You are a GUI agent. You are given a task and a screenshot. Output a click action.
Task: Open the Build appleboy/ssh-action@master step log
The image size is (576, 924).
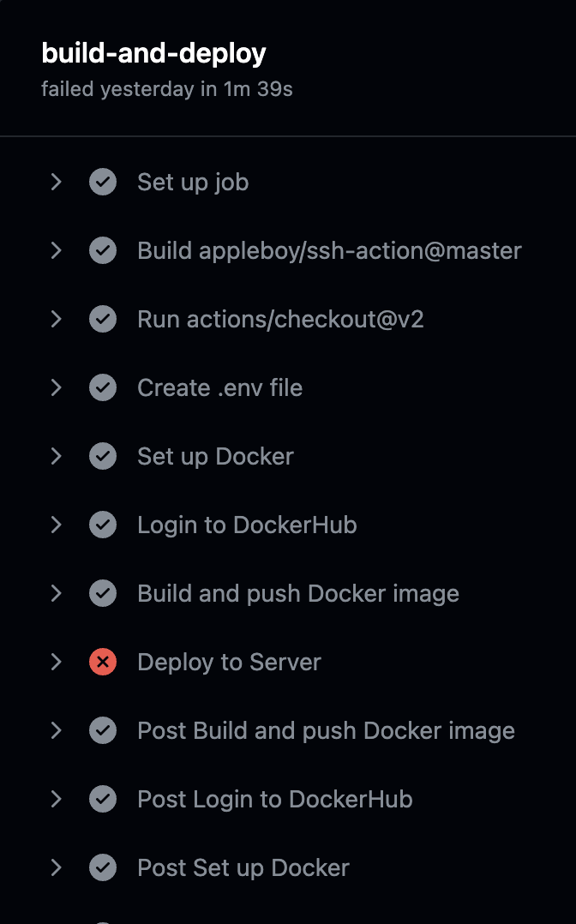329,251
